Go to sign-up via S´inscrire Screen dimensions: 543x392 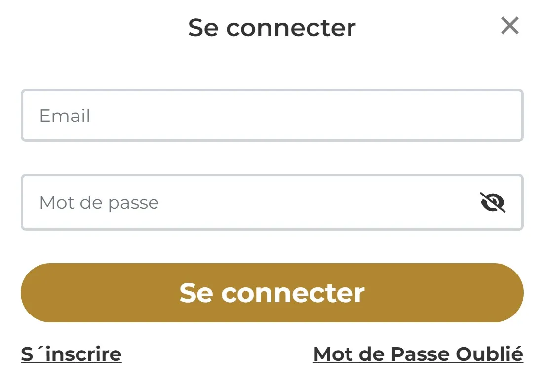pyautogui.click(x=71, y=354)
